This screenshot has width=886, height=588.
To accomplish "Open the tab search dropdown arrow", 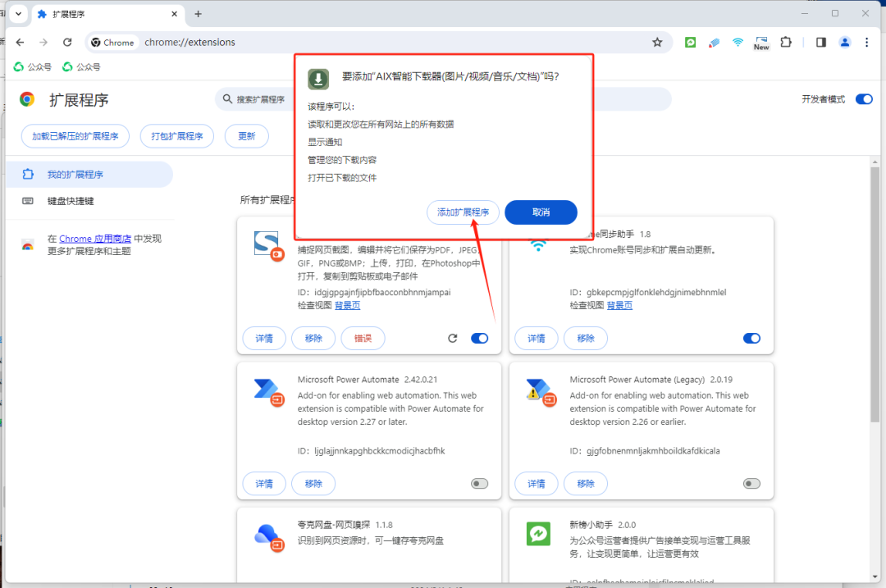I will [18, 14].
